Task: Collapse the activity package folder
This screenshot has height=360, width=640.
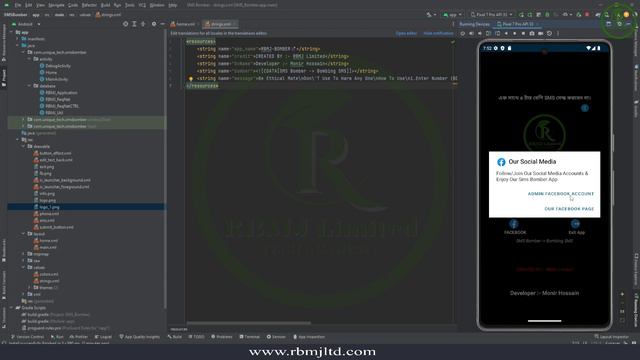Action: 29,59
